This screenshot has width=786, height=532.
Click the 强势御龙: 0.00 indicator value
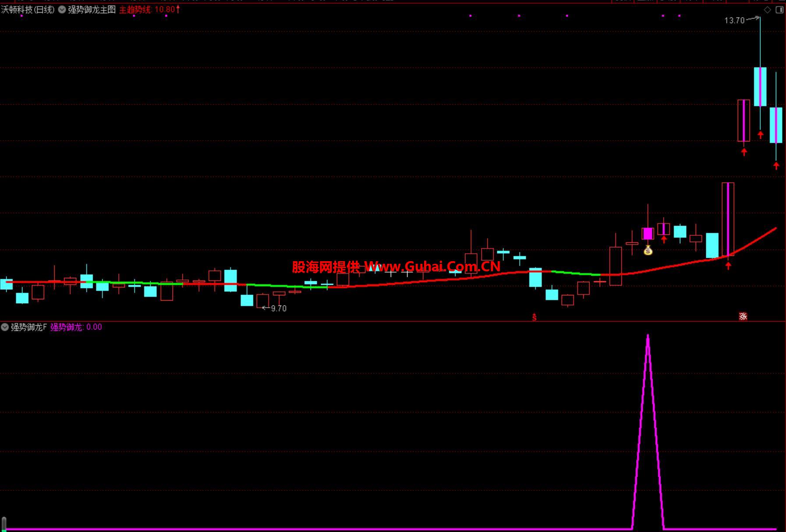tap(76, 327)
